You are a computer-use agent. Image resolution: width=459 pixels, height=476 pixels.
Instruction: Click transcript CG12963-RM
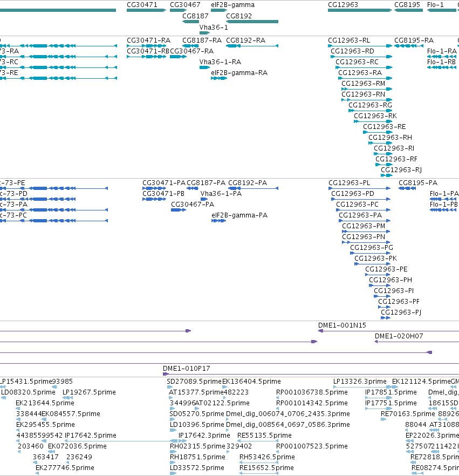tap(364, 84)
